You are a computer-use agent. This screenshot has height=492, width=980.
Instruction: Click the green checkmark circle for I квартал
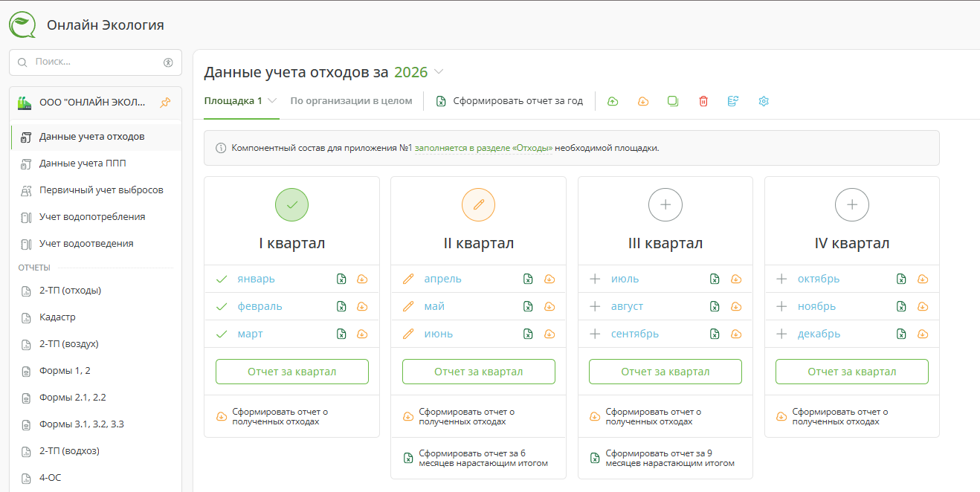[291, 204]
